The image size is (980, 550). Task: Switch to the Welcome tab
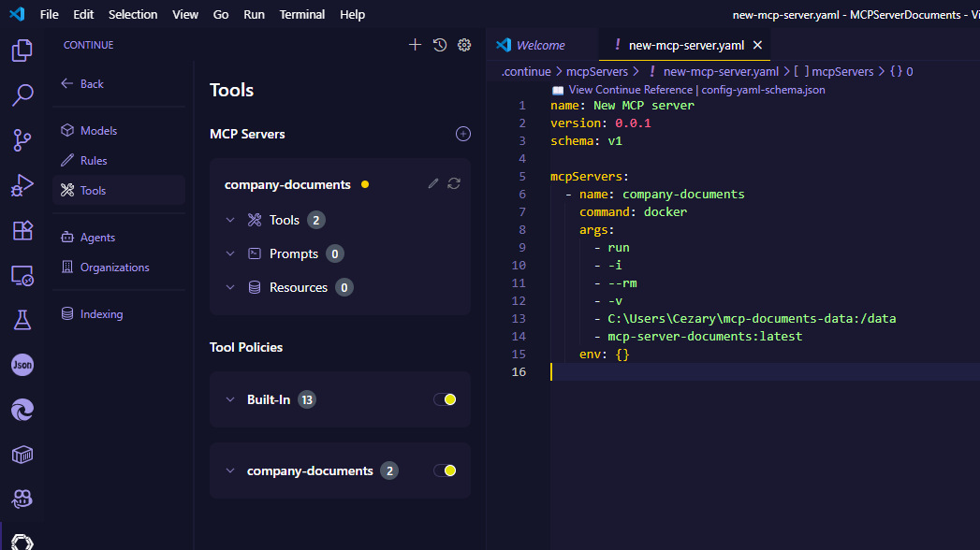[x=541, y=45]
